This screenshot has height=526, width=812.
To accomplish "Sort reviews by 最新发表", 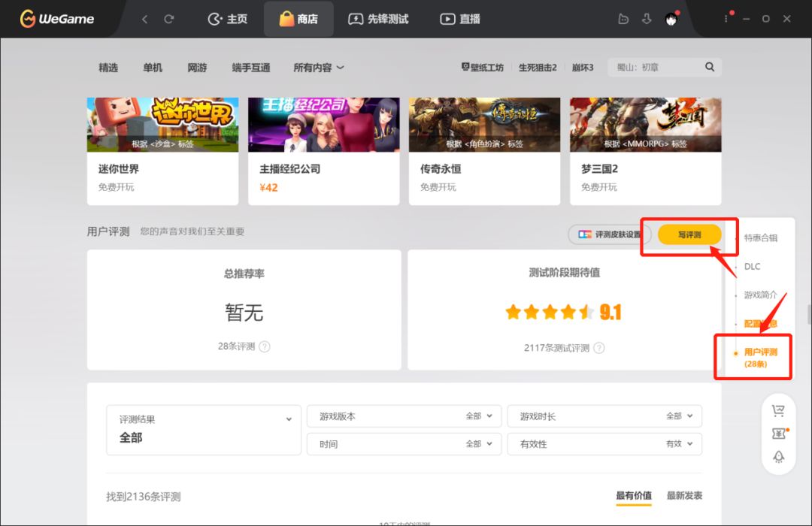I will click(x=685, y=495).
